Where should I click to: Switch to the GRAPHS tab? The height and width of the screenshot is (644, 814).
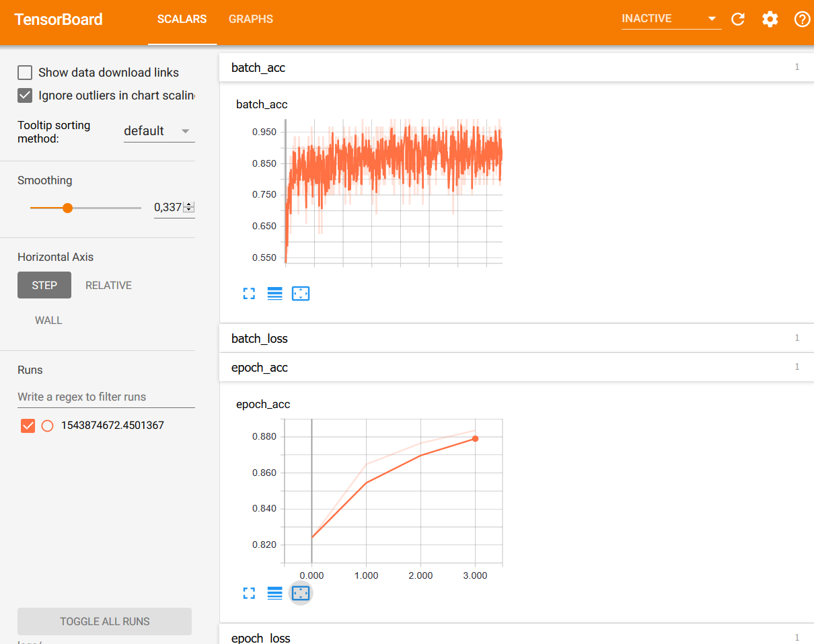(251, 19)
